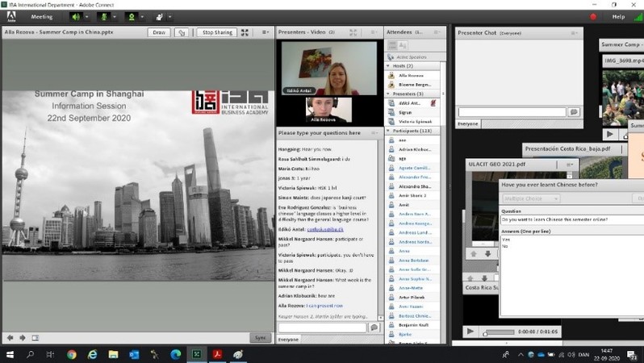Image resolution: width=644 pixels, height=363 pixels.
Task: Select Everyone tab in questions chat
Action: coord(288,340)
